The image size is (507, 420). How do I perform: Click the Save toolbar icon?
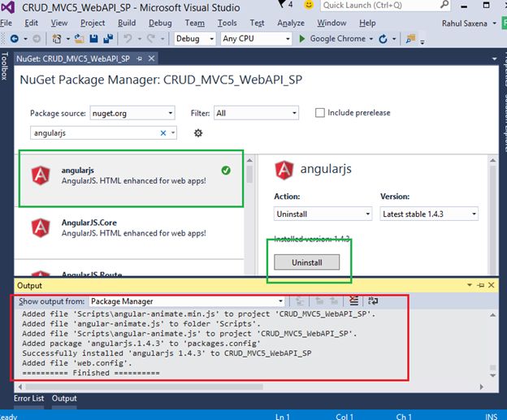pyautogui.click(x=93, y=39)
